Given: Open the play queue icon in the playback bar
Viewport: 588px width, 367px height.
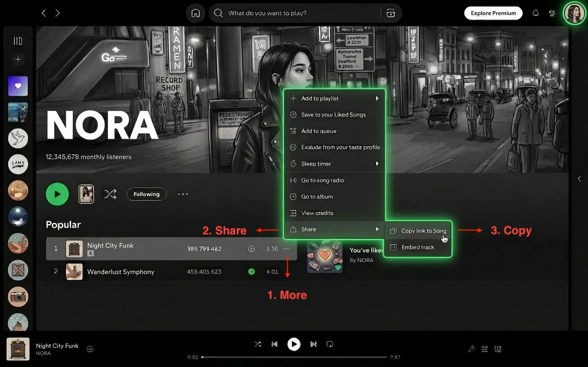Looking at the screenshot, I should [484, 349].
